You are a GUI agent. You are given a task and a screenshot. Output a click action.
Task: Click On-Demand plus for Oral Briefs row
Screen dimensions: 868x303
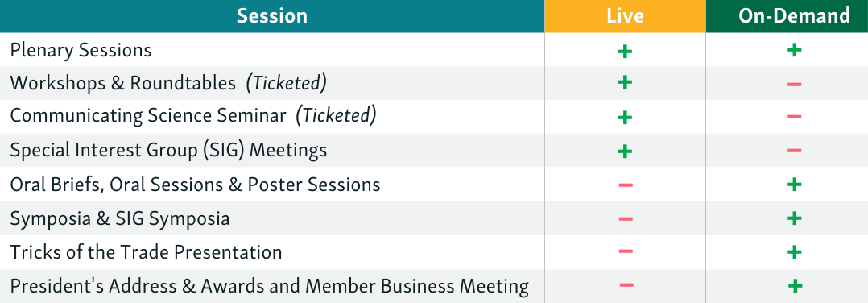(794, 184)
